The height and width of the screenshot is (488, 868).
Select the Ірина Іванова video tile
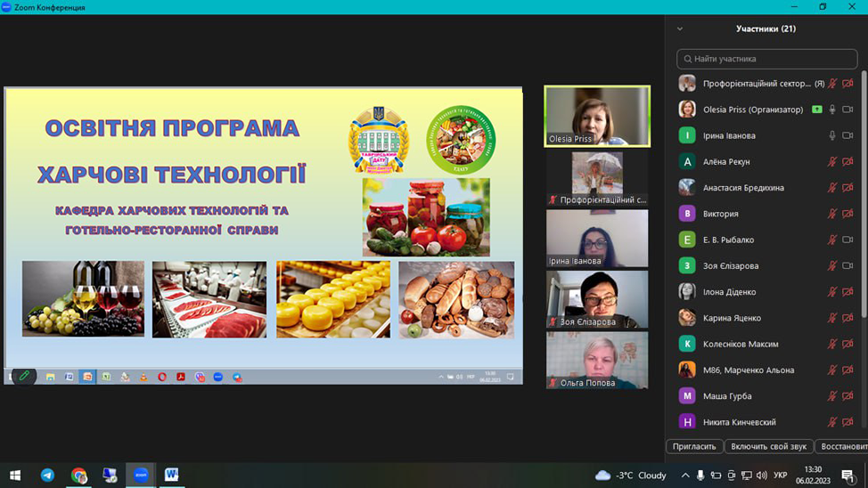pos(597,239)
